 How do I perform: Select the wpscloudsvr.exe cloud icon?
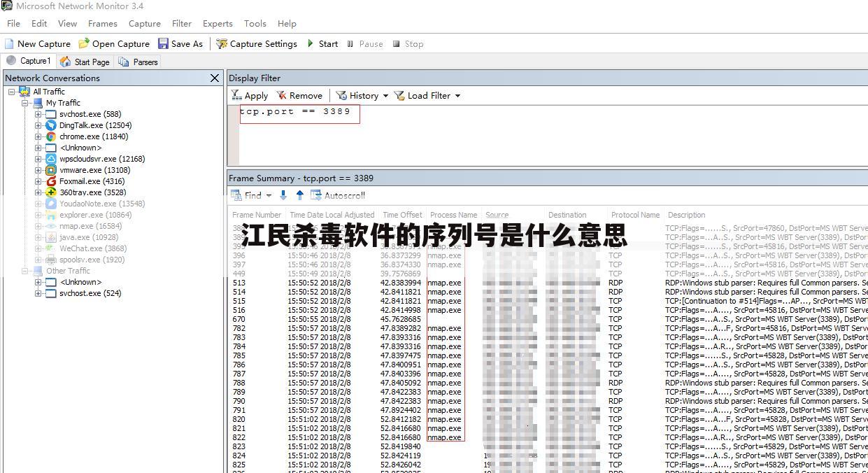50,159
